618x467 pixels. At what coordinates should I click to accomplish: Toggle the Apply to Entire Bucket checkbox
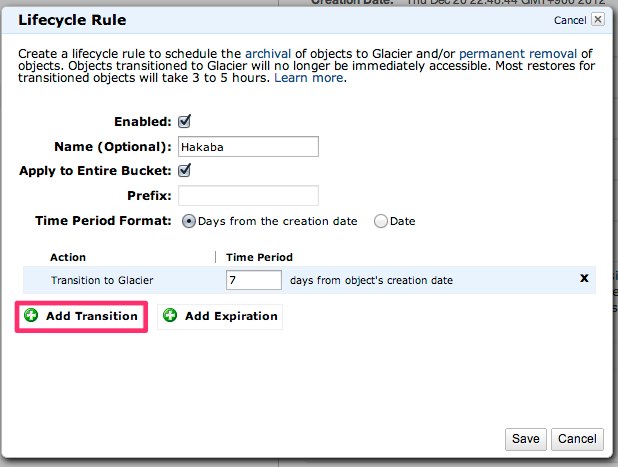(x=184, y=171)
